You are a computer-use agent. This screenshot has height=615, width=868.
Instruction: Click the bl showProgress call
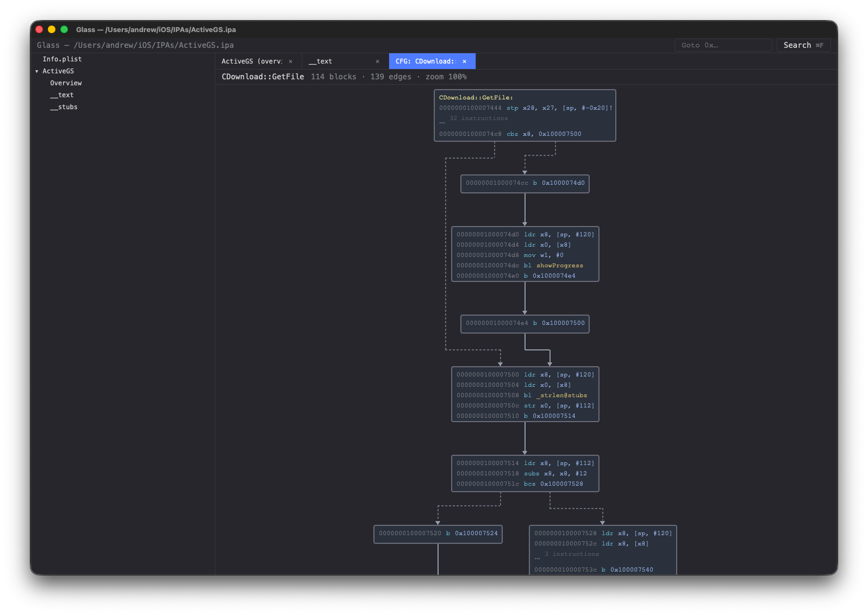[553, 266]
